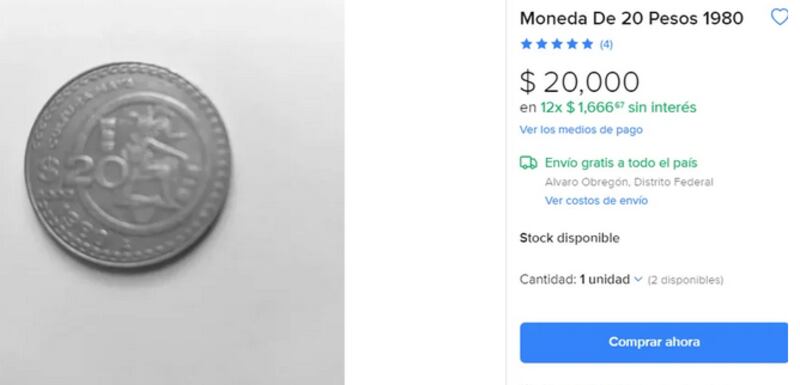Click the fifth rating star
Image resolution: width=800 pixels, height=385 pixels.
click(x=588, y=44)
